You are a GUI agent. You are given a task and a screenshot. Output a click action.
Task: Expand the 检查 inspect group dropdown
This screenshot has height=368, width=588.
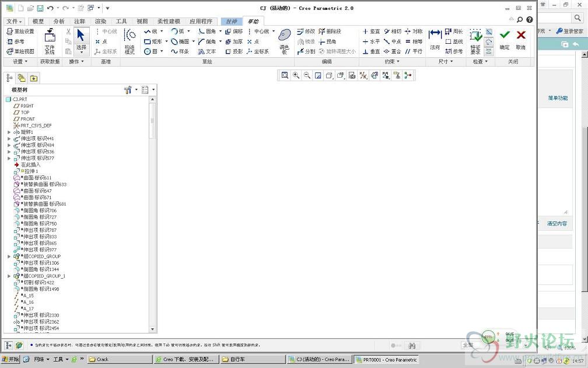click(x=481, y=61)
